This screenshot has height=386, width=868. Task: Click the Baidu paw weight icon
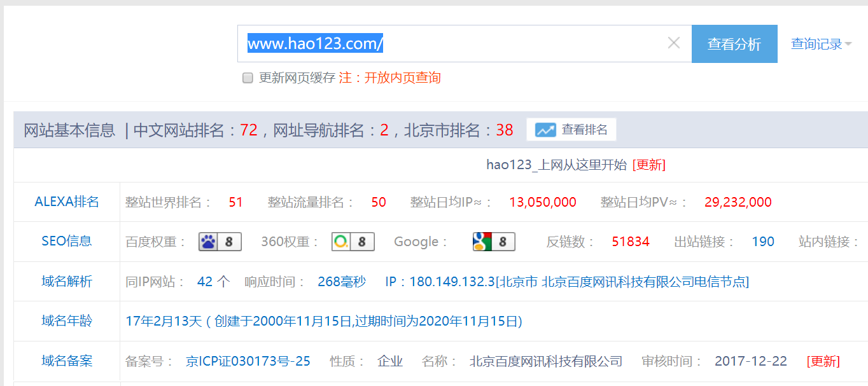coord(220,242)
